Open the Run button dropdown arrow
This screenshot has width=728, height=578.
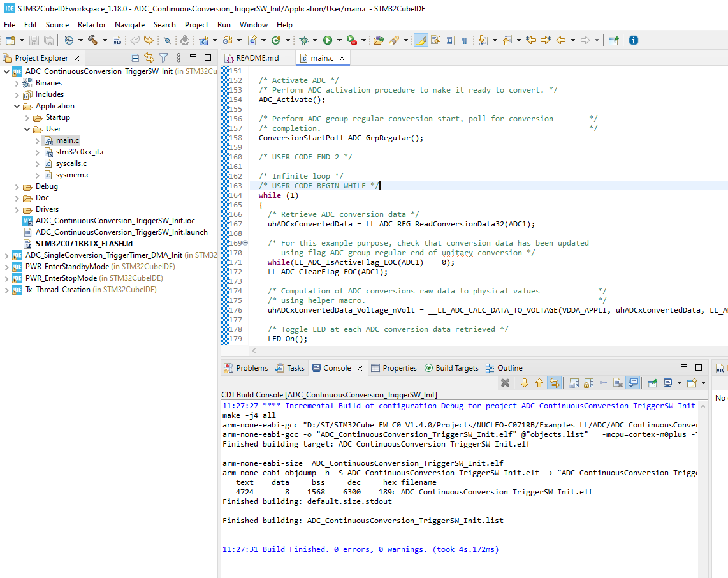[x=339, y=40]
